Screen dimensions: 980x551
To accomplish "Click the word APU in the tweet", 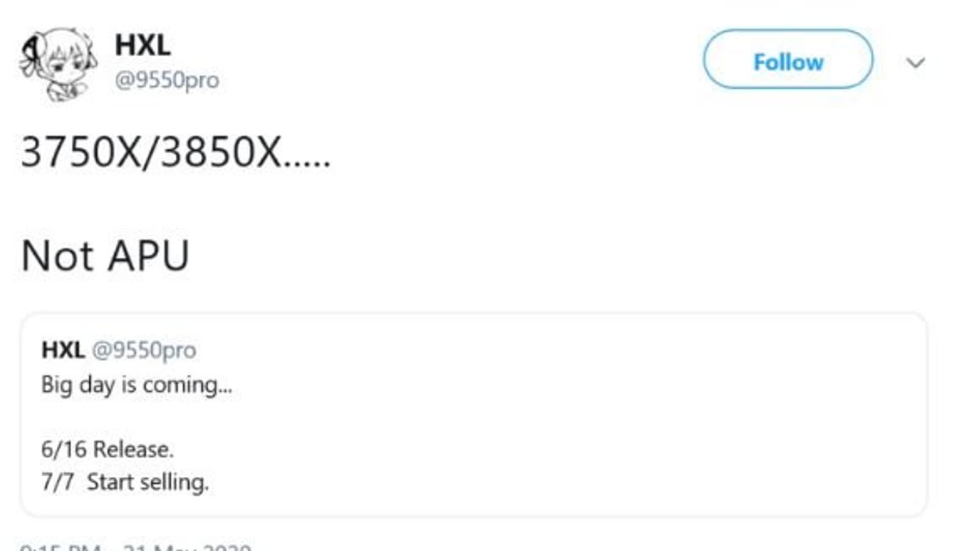I will click(x=149, y=255).
